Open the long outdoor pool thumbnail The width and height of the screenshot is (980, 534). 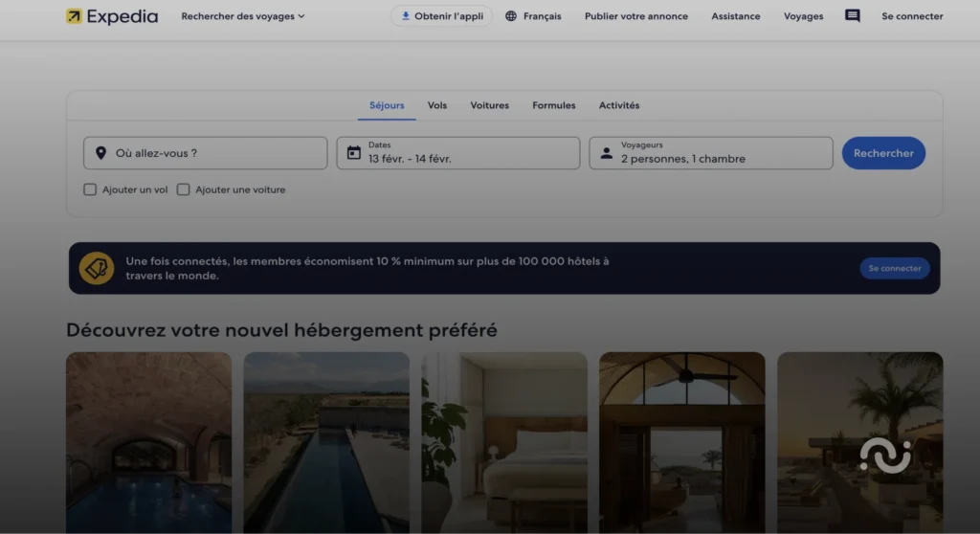[326, 443]
